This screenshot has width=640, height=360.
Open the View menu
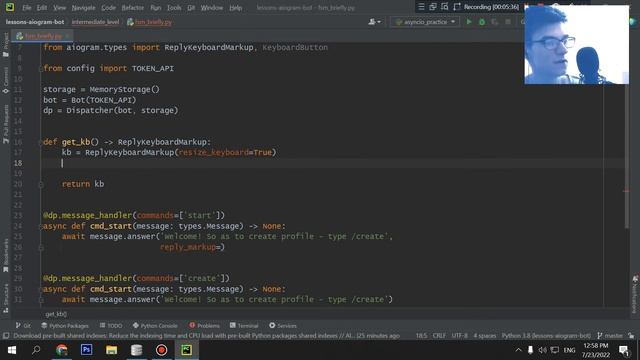[60, 8]
